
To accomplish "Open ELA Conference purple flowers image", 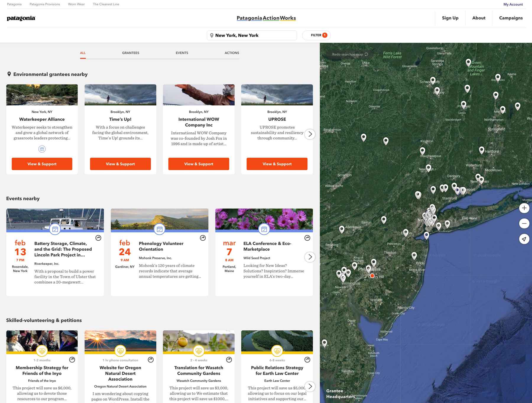I will tap(264, 219).
